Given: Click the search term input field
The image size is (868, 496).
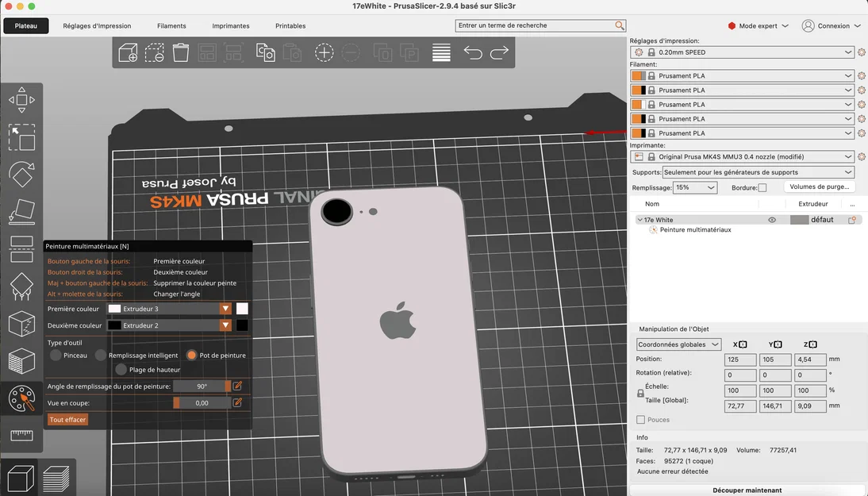Looking at the screenshot, I should pos(535,25).
